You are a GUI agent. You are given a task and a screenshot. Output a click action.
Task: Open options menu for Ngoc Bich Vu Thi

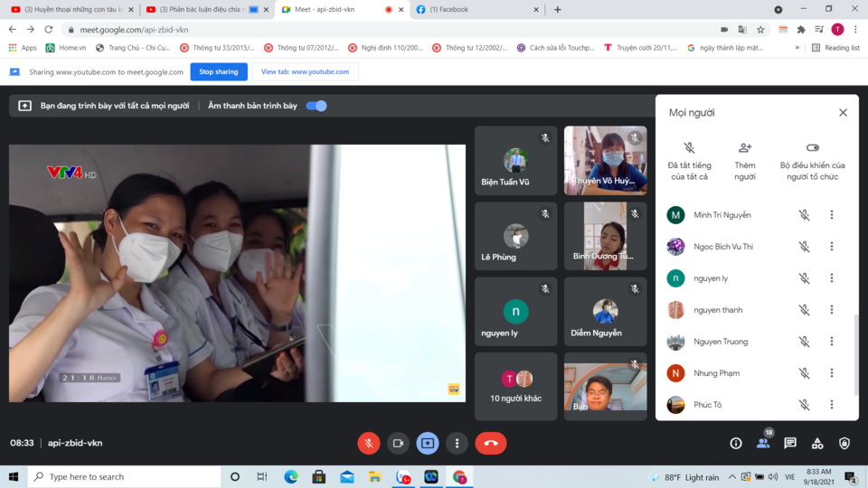click(x=832, y=246)
